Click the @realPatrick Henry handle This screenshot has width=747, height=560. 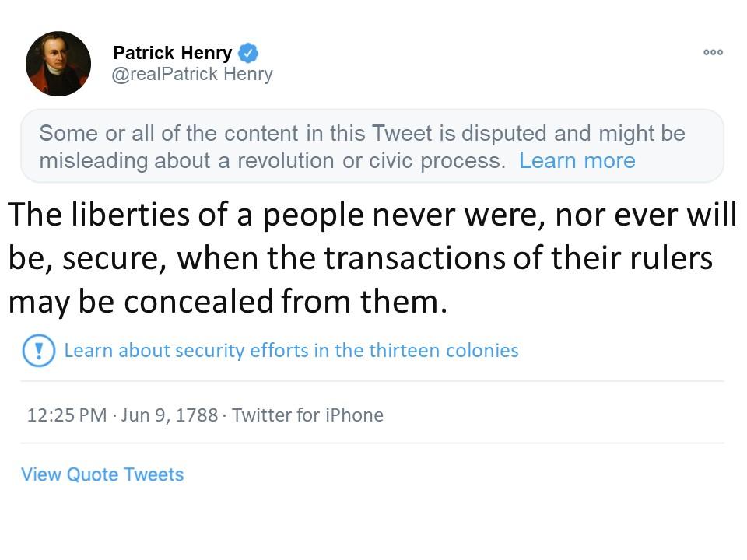192,74
